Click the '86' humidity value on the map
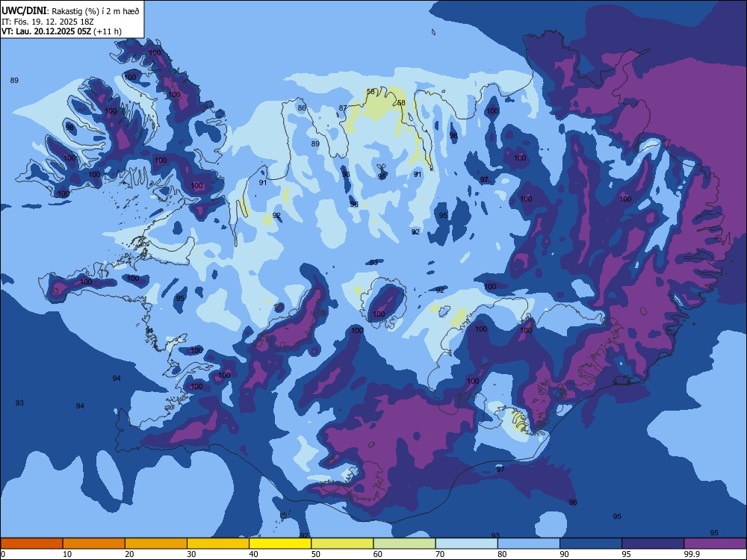This screenshot has width=747, height=560. pyautogui.click(x=302, y=108)
